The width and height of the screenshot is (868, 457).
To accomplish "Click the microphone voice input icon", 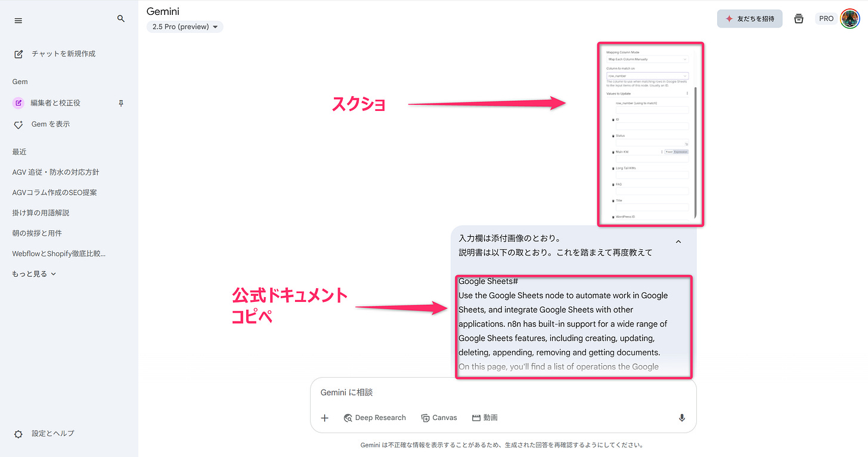I will click(x=682, y=418).
